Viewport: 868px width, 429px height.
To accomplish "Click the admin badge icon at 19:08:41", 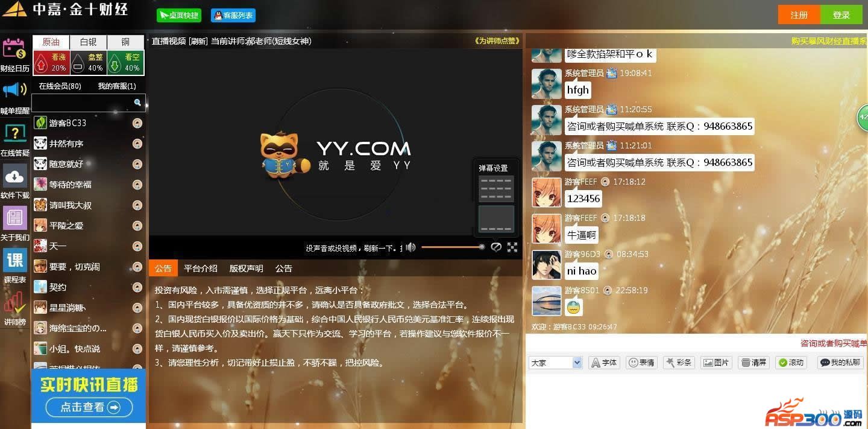I will pos(612,73).
